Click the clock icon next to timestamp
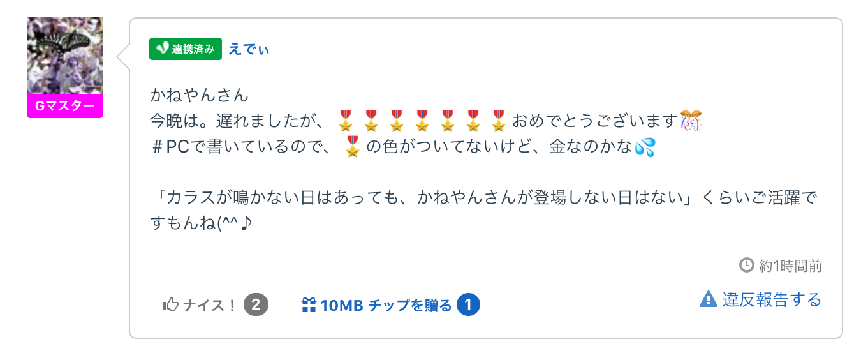The image size is (868, 360). pos(746,265)
